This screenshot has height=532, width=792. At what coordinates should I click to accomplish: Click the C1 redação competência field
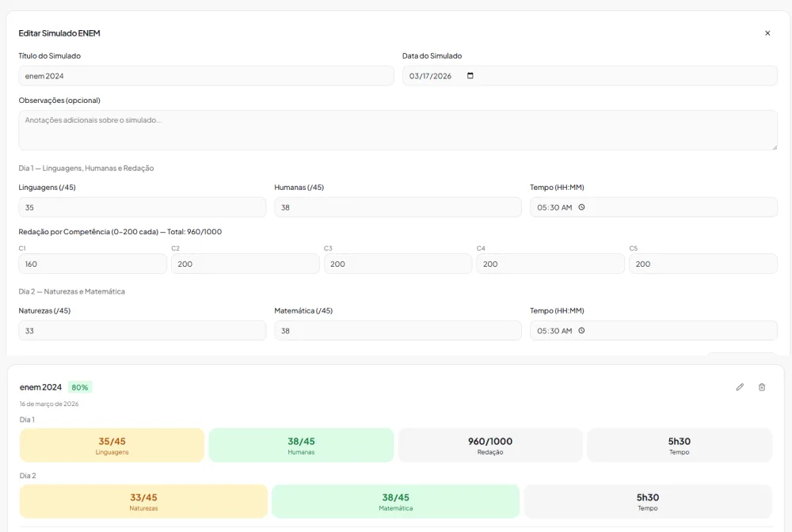[93, 264]
